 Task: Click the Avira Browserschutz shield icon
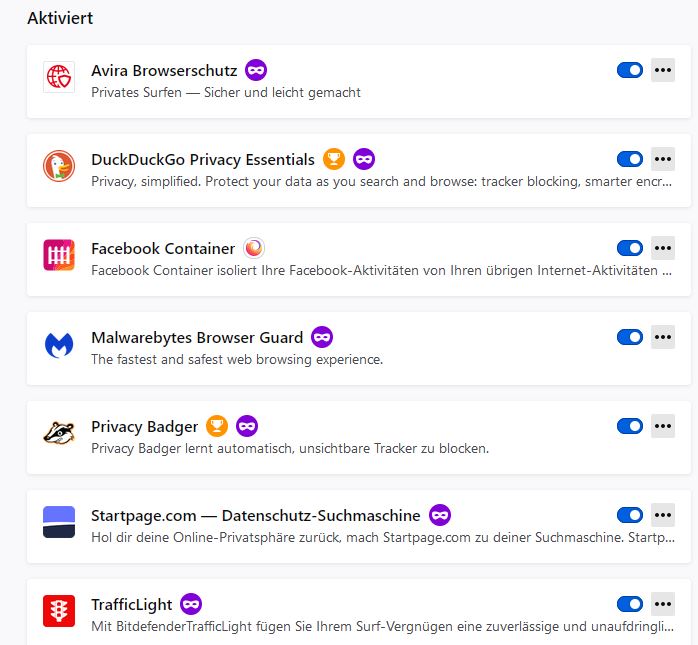point(59,77)
